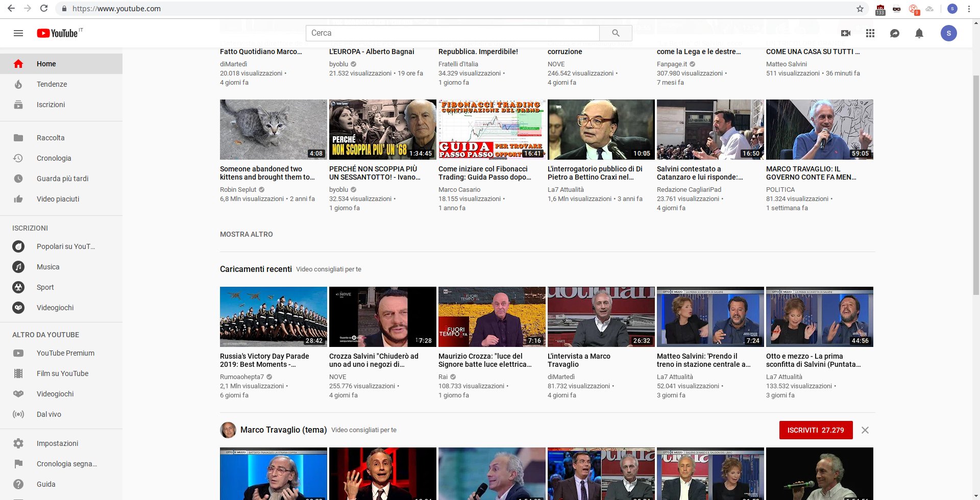Click the Raccolta folder icon
Viewport: 980px width, 500px height.
[x=18, y=138]
